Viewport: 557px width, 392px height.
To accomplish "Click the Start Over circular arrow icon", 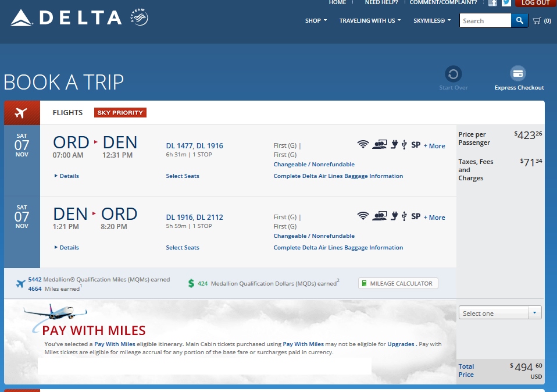I will [x=453, y=74].
